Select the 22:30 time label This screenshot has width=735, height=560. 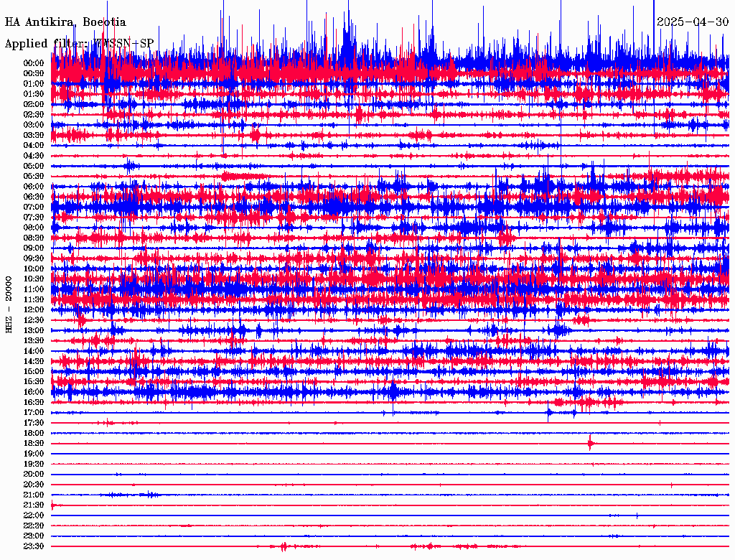point(34,526)
